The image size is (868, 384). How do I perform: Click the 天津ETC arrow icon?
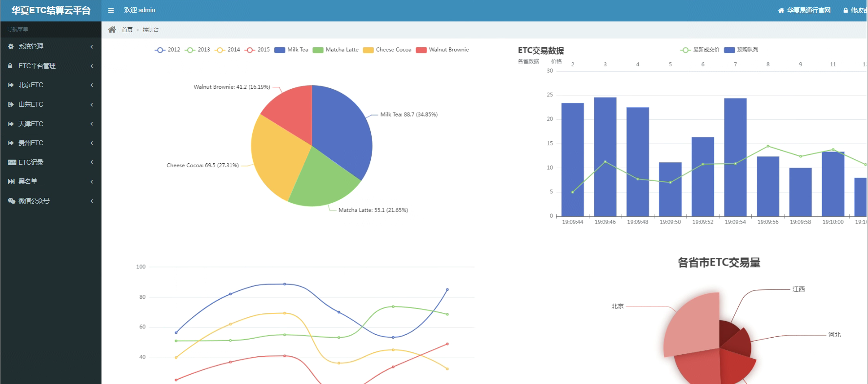(11, 124)
